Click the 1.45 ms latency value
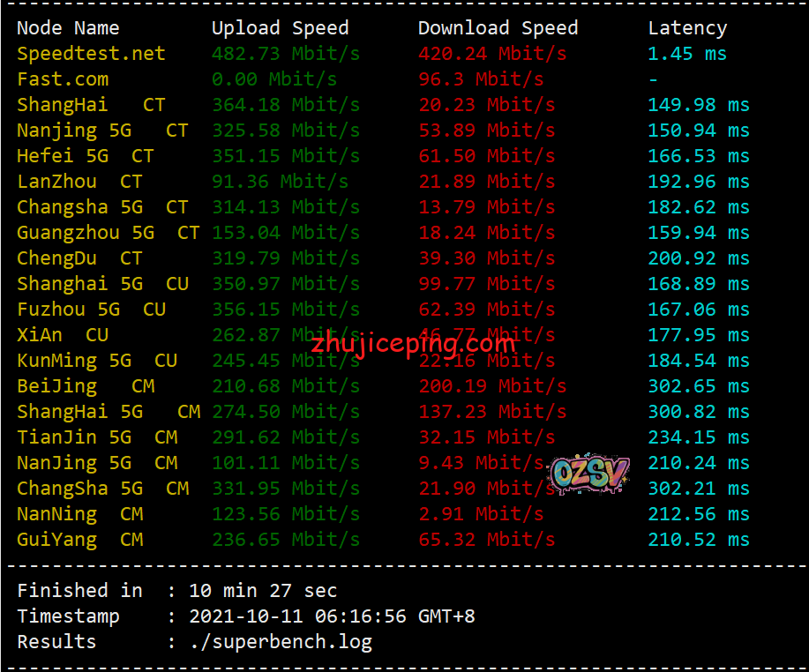The height and width of the screenshot is (672, 809). (687, 54)
